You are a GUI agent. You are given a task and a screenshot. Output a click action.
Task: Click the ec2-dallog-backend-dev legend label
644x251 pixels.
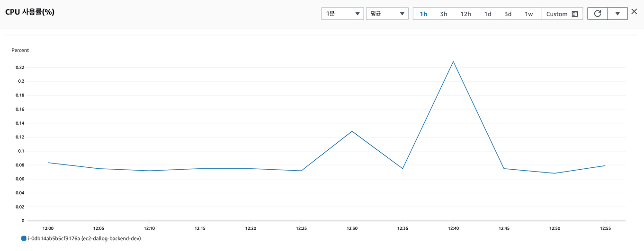click(x=84, y=239)
